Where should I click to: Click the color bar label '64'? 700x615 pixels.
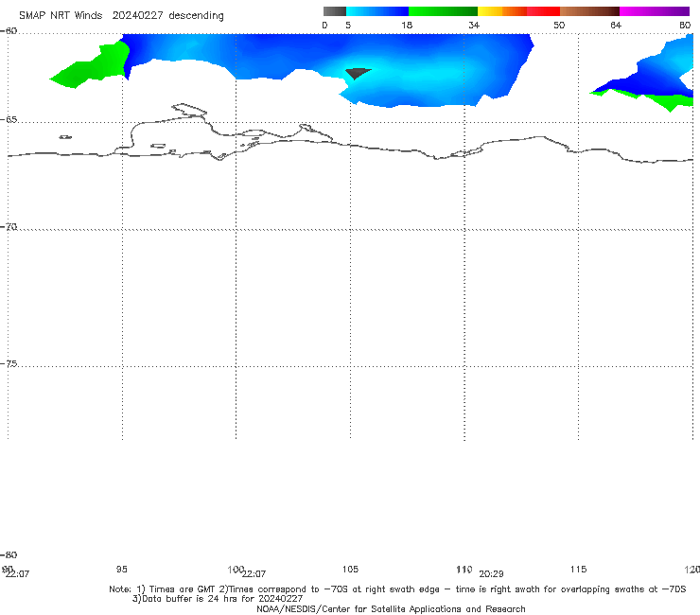click(616, 25)
